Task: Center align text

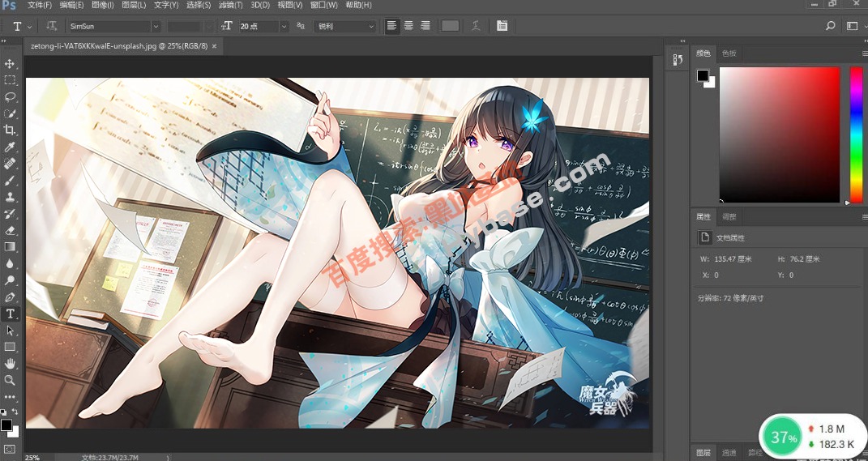Action: point(408,26)
